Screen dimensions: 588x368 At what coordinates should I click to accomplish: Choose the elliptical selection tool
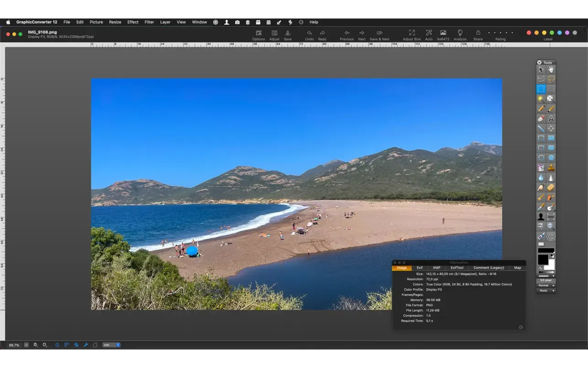pyautogui.click(x=551, y=89)
